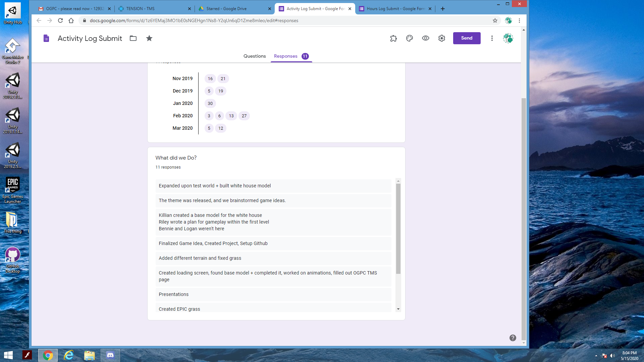The width and height of the screenshot is (644, 362).
Task: Open form settings gear
Action: pyautogui.click(x=441, y=38)
